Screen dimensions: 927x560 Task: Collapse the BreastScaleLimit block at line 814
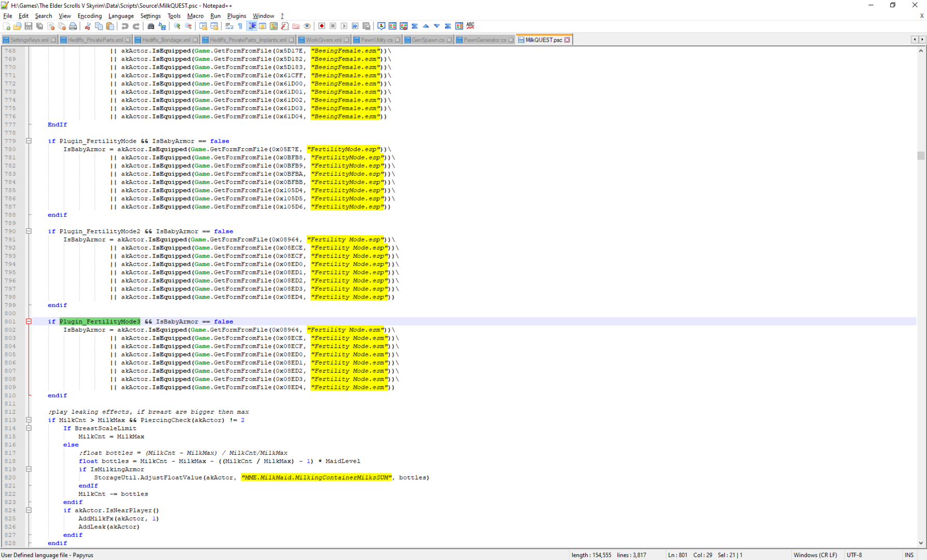pyautogui.click(x=29, y=428)
